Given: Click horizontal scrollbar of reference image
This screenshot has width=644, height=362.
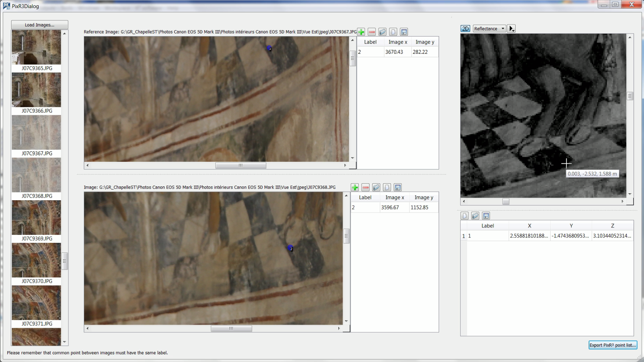Looking at the screenshot, I should [x=241, y=166].
